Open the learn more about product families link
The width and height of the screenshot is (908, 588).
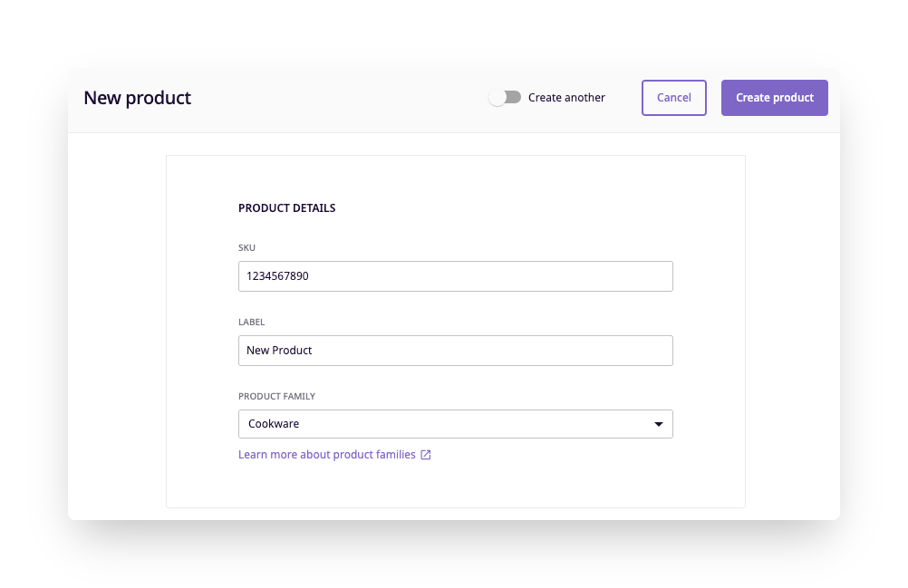click(x=326, y=454)
